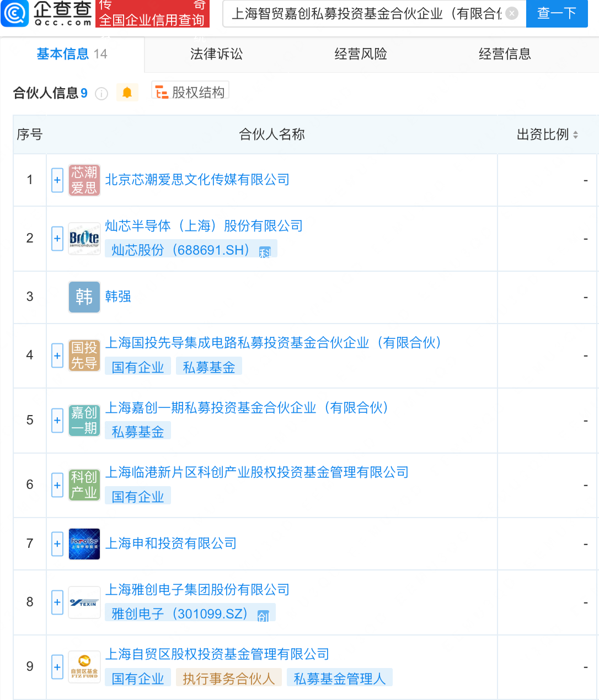
Task: Expand the row for 上海雅创电子集团
Action: [x=57, y=602]
